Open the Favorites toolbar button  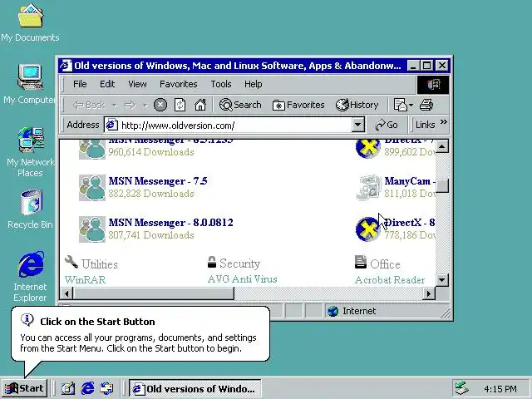(x=298, y=105)
